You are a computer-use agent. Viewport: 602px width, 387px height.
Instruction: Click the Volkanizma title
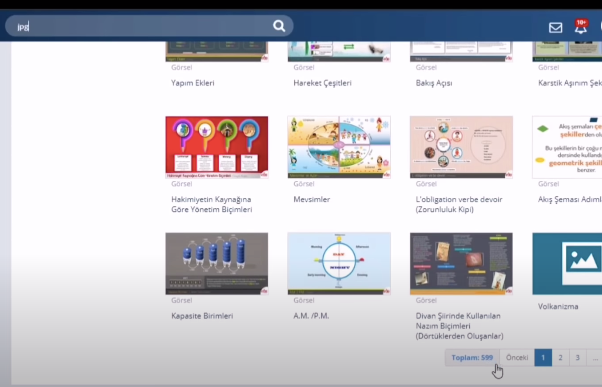point(558,306)
